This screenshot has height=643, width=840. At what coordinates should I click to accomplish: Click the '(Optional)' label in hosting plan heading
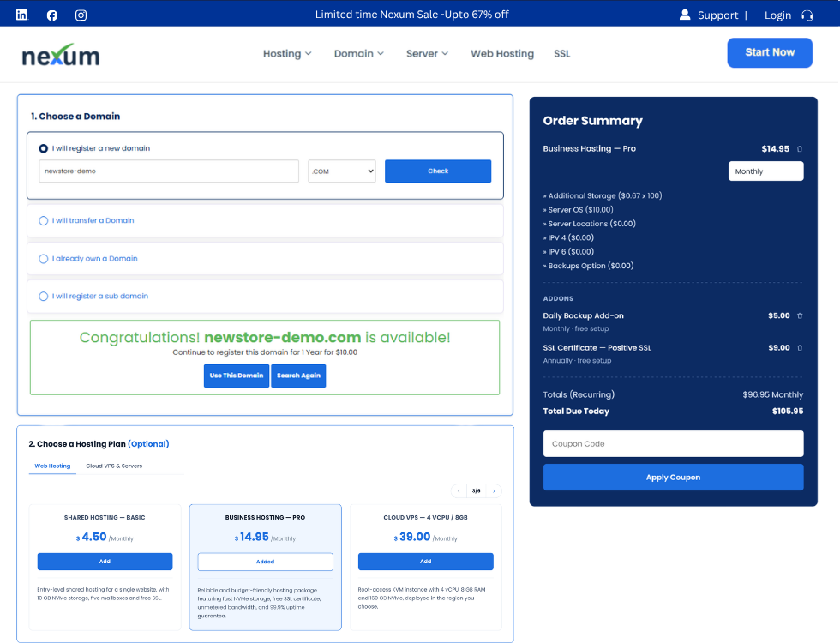(x=148, y=444)
